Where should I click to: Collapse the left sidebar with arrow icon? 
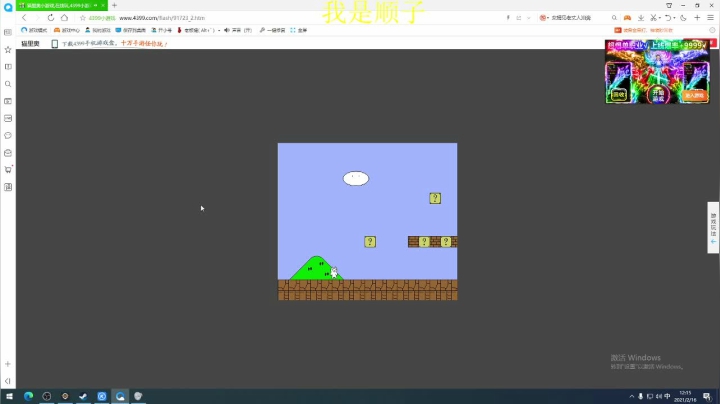[8, 381]
